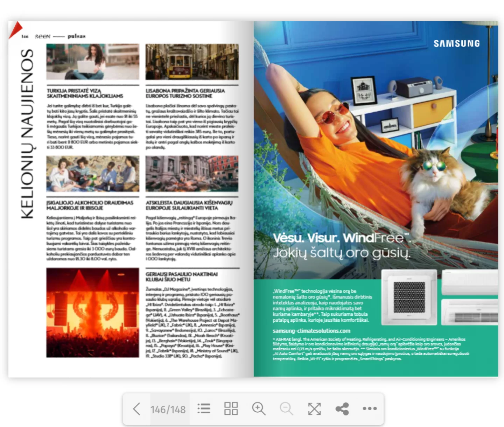Click the red nightclub concert photo
This screenshot has width=504, height=427.
click(x=93, y=313)
